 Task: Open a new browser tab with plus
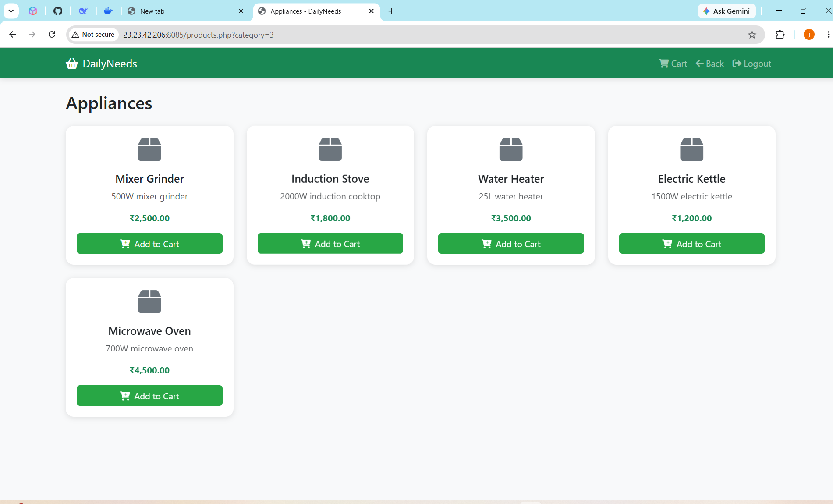(391, 11)
